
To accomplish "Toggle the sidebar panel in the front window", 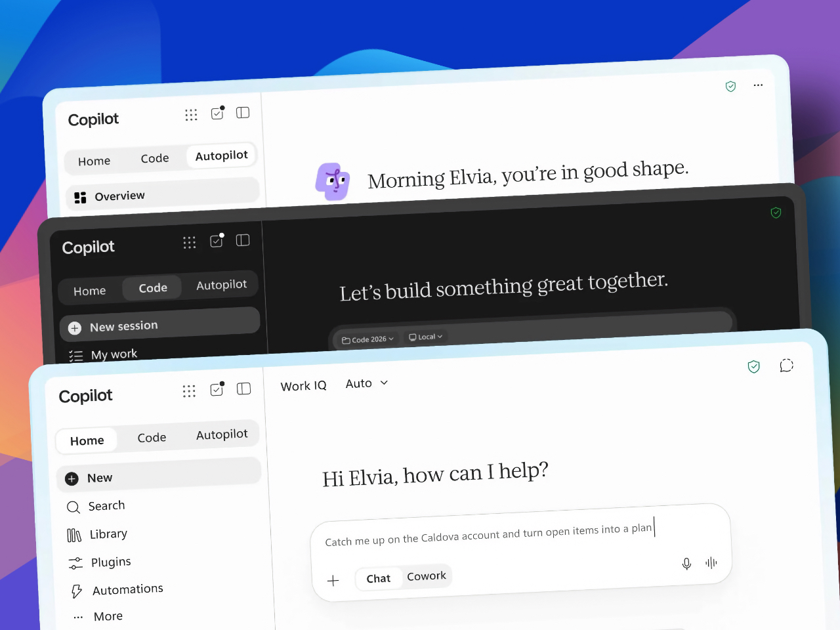I will coord(243,388).
